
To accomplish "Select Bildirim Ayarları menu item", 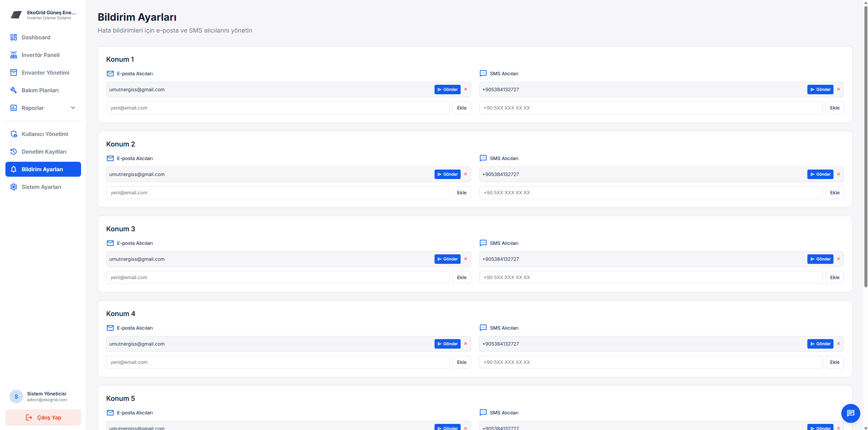I will [43, 169].
